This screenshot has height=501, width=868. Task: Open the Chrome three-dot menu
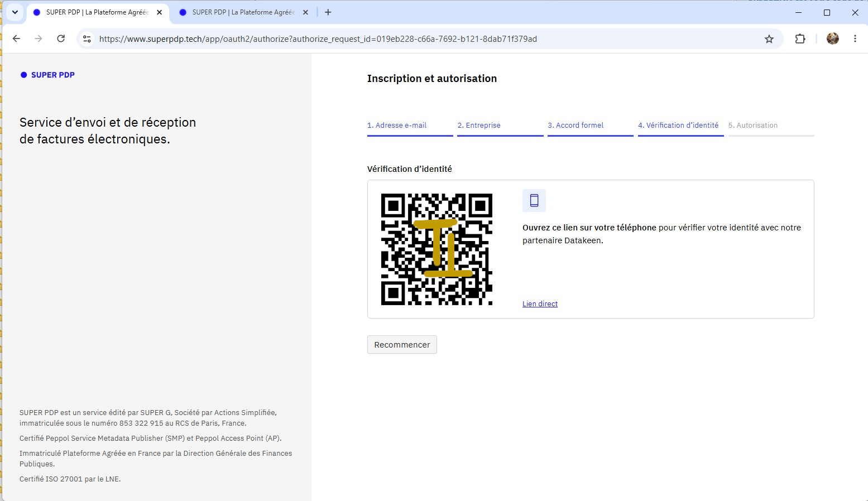click(x=855, y=38)
